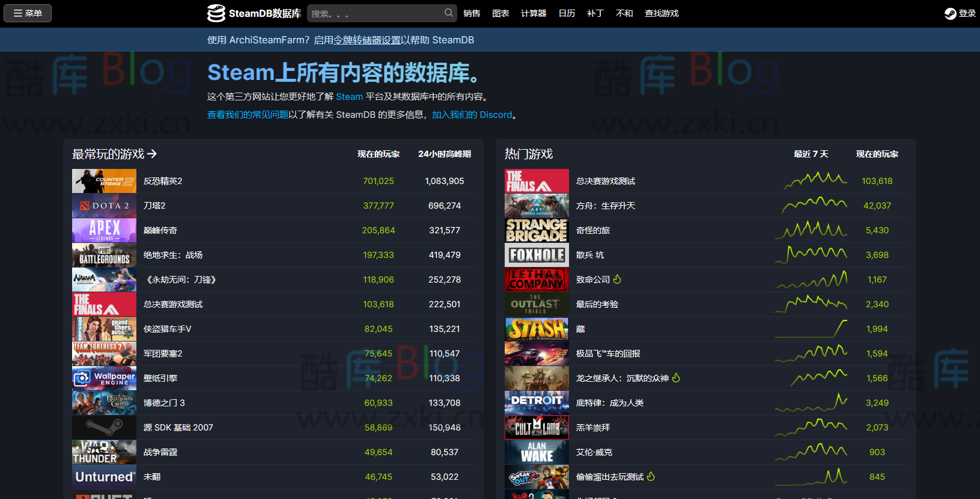Image resolution: width=980 pixels, height=499 pixels.
Task: Click the Foxhole thumbnail
Action: click(x=537, y=255)
